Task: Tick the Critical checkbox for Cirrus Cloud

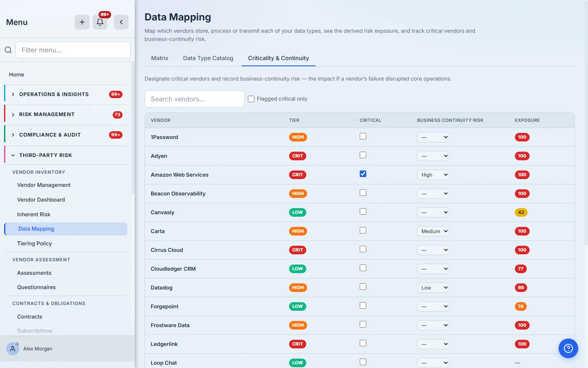Action: pos(363,249)
